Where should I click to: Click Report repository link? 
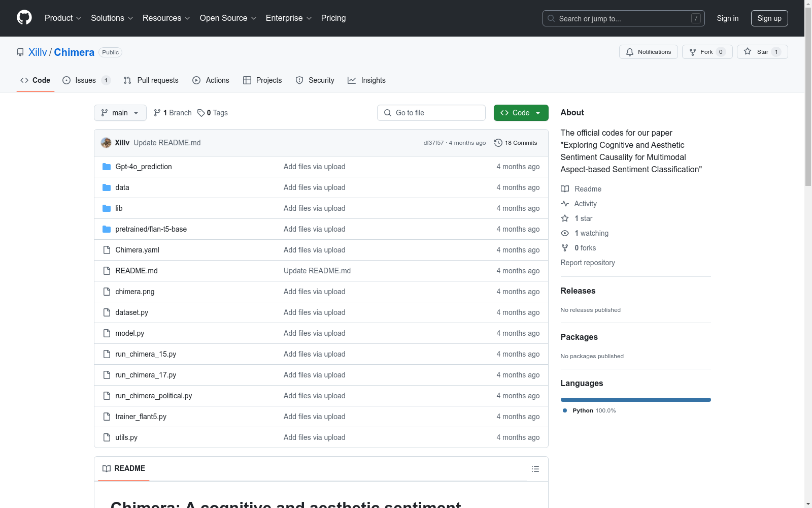coord(588,263)
